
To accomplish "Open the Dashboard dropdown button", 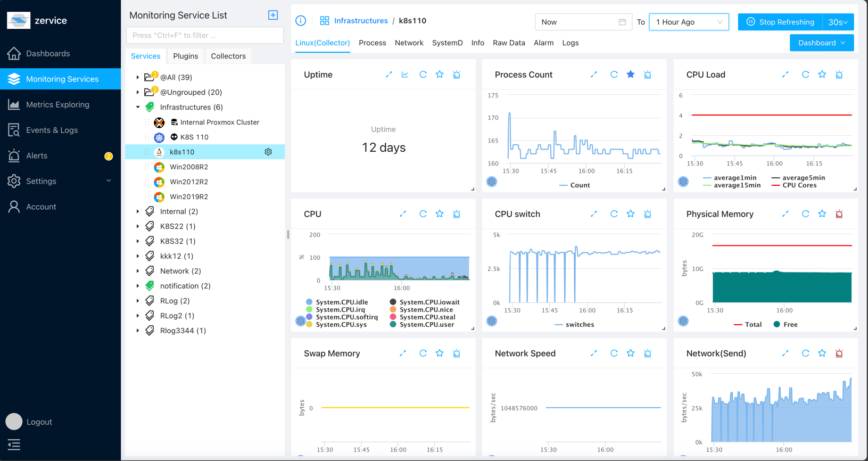I will [821, 43].
